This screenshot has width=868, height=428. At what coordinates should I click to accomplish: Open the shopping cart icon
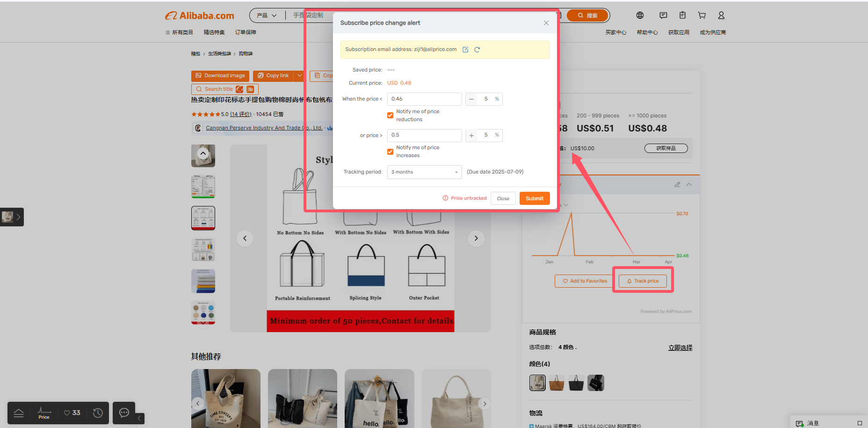702,15
